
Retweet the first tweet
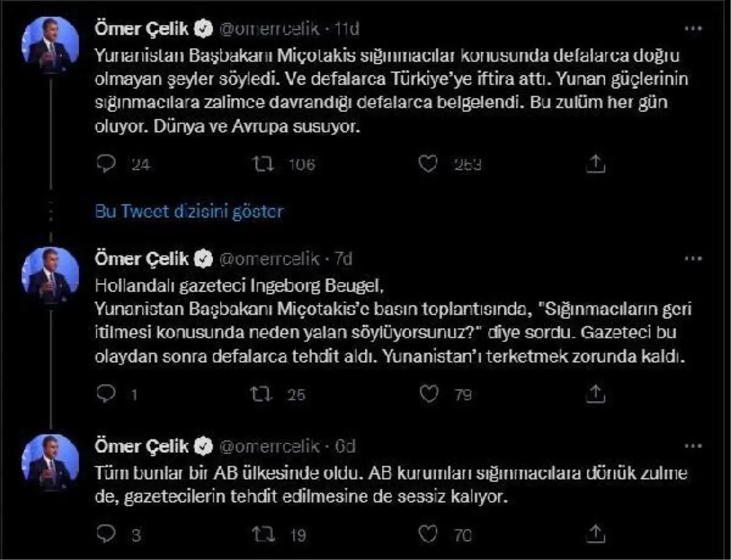pos(264,163)
